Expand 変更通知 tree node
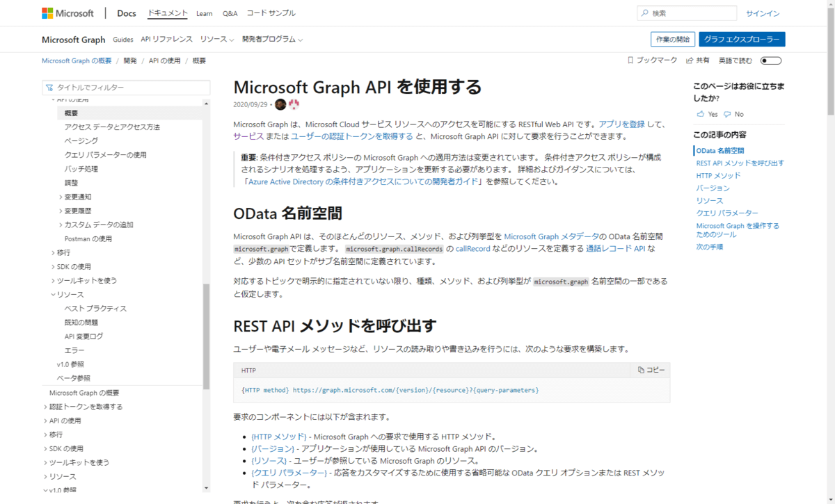This screenshot has height=504, width=835. (x=61, y=197)
